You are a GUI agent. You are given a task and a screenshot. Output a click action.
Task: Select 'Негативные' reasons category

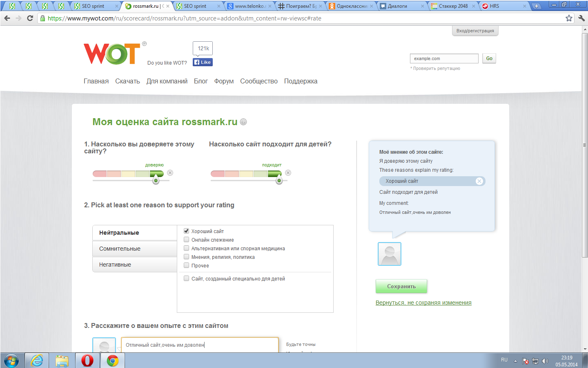tap(135, 265)
